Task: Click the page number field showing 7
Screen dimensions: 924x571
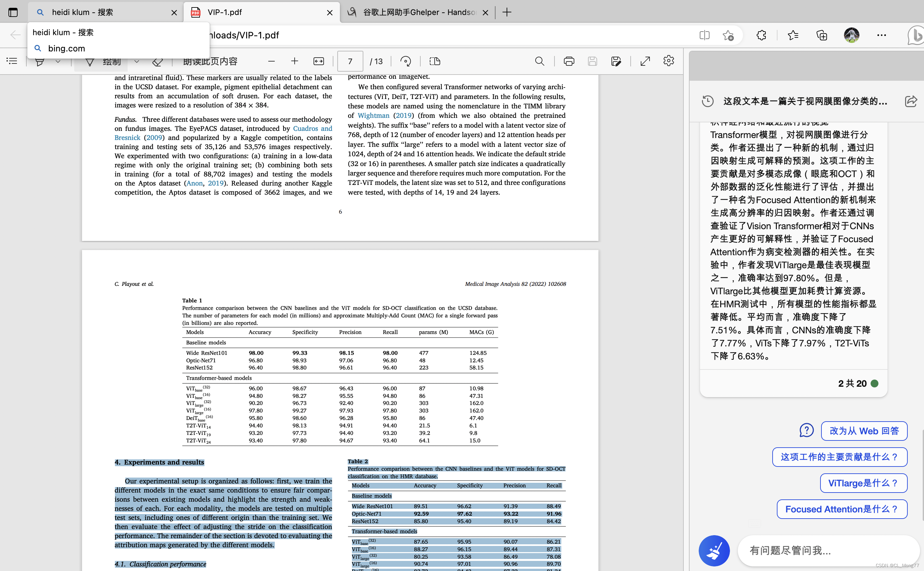Action: pyautogui.click(x=350, y=61)
